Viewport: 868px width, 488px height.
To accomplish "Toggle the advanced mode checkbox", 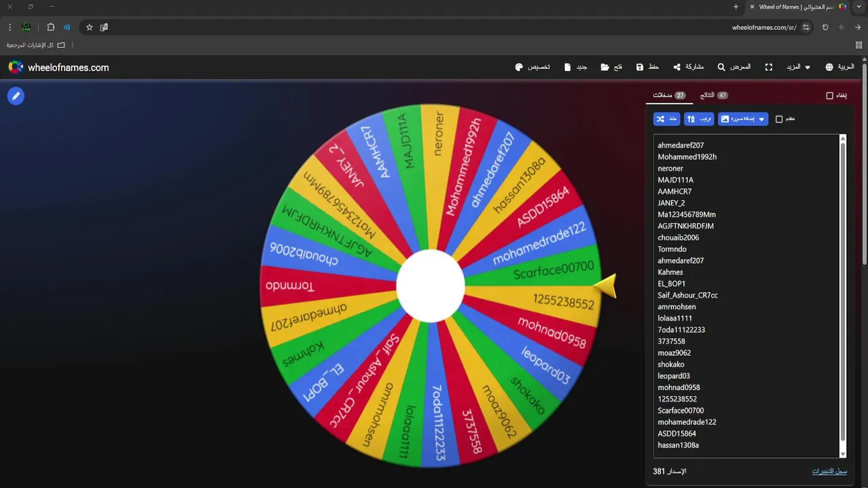I will pos(779,119).
